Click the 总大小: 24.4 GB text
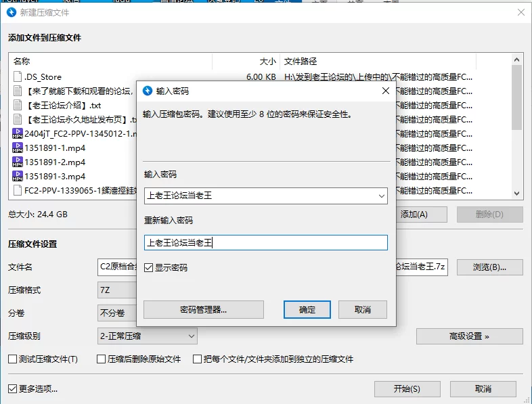Screen dimensions: 532x404 (x=38, y=215)
